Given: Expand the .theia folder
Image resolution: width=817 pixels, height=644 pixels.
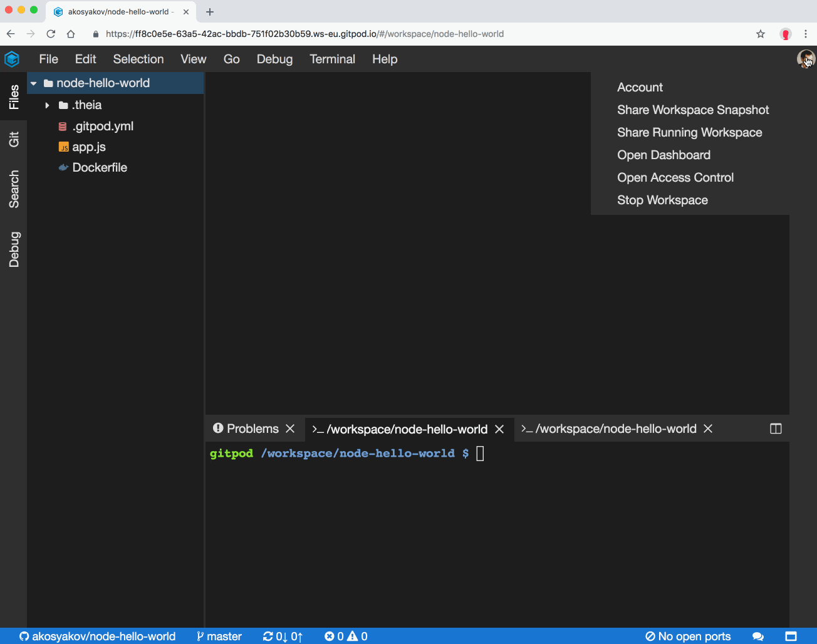Looking at the screenshot, I should [47, 105].
